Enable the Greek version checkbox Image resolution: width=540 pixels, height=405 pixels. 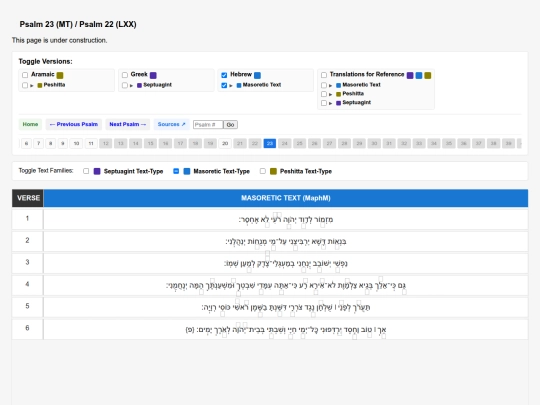125,75
